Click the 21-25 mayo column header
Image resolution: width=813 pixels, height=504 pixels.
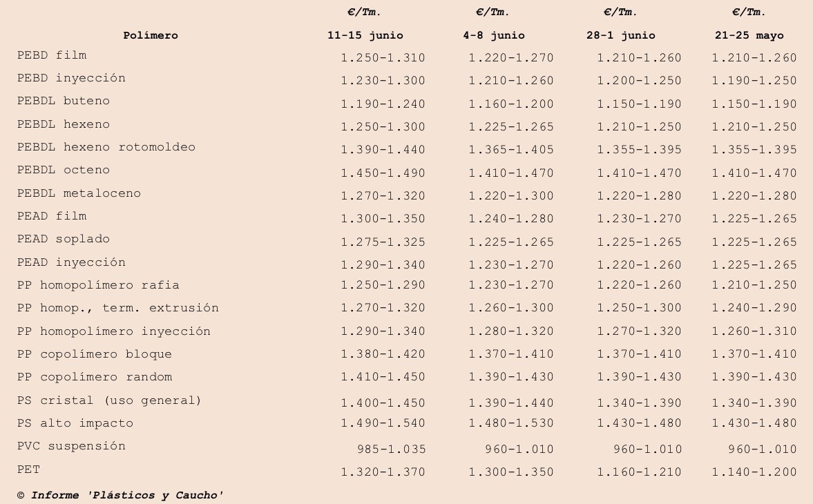pos(749,35)
